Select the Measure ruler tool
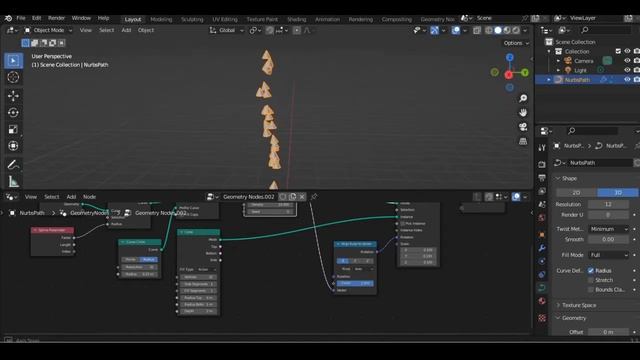 [x=13, y=181]
